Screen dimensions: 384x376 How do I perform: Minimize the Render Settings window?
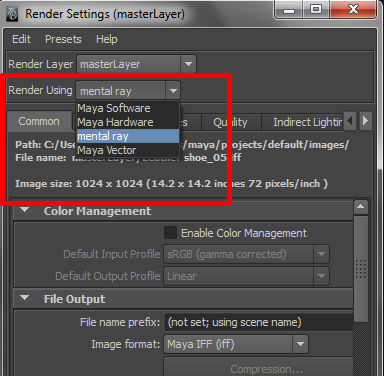coord(289,10)
